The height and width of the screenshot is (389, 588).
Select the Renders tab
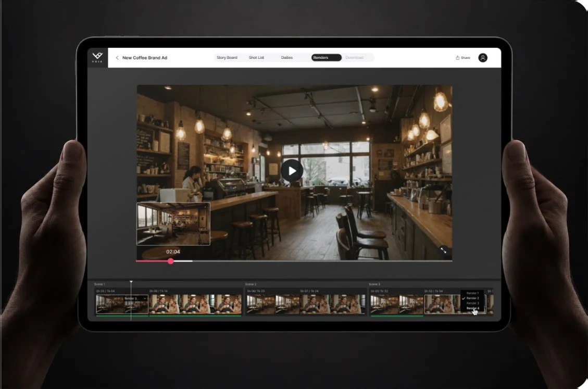click(326, 57)
